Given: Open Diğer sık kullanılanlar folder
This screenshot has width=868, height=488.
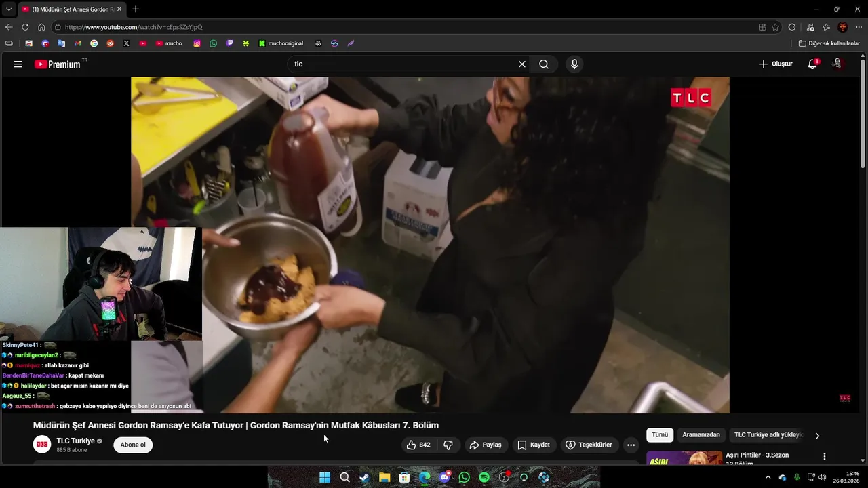Looking at the screenshot, I should coord(829,43).
